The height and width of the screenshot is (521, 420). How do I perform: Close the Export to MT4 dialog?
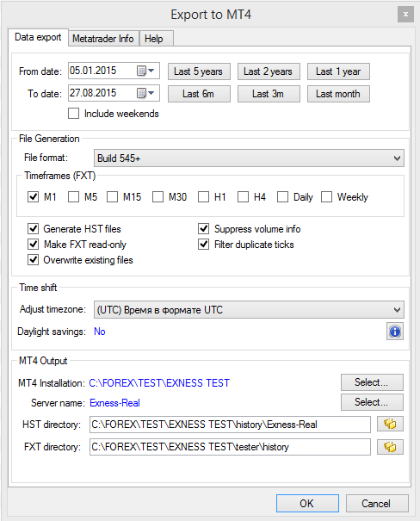click(x=405, y=15)
